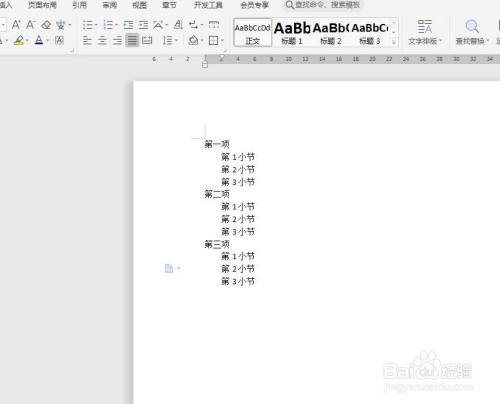Decrease font size with A- icon
Screen dimensions: 500x404
tap(30, 25)
